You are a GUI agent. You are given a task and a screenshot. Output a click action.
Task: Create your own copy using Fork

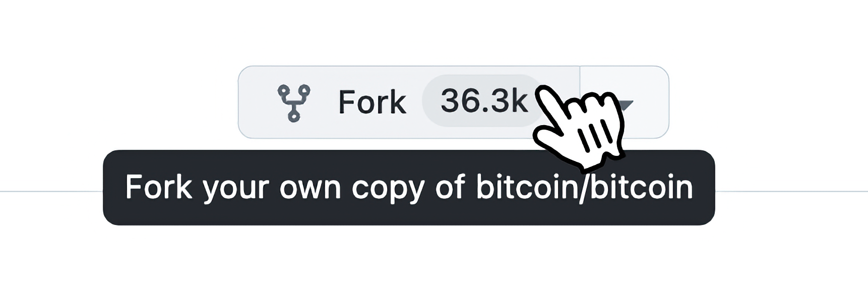409,102
